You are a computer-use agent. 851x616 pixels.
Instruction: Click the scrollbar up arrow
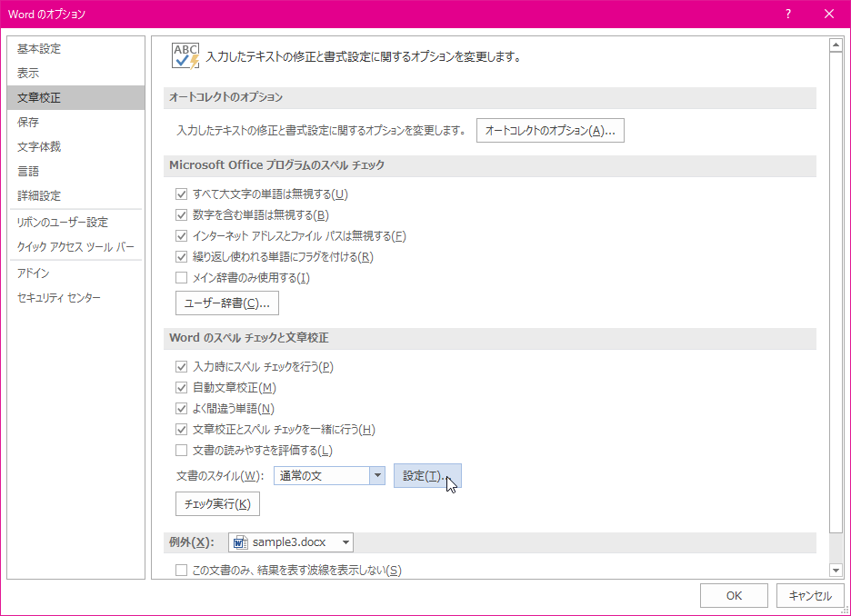point(836,45)
